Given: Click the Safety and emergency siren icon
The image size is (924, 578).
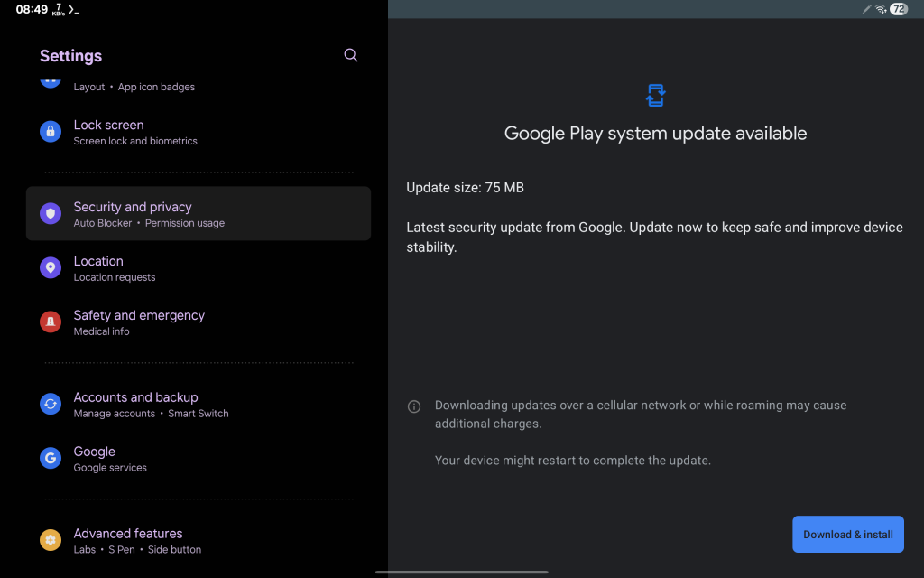Looking at the screenshot, I should point(51,322).
